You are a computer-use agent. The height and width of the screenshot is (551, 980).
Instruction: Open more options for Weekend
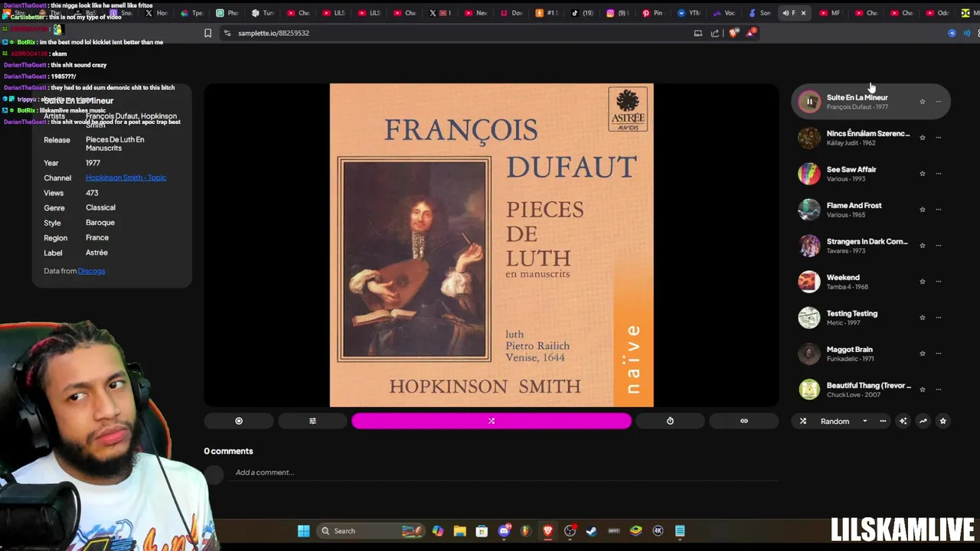coord(939,282)
